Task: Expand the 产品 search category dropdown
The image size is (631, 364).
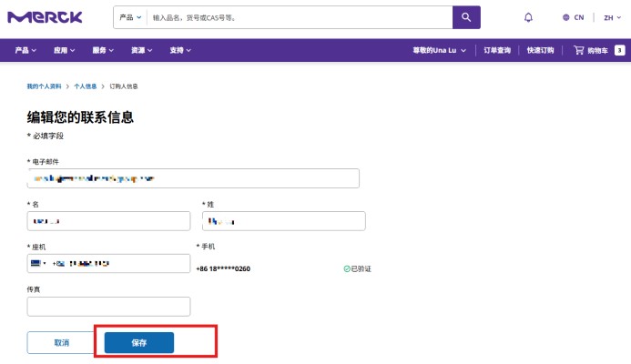Action: (x=130, y=17)
